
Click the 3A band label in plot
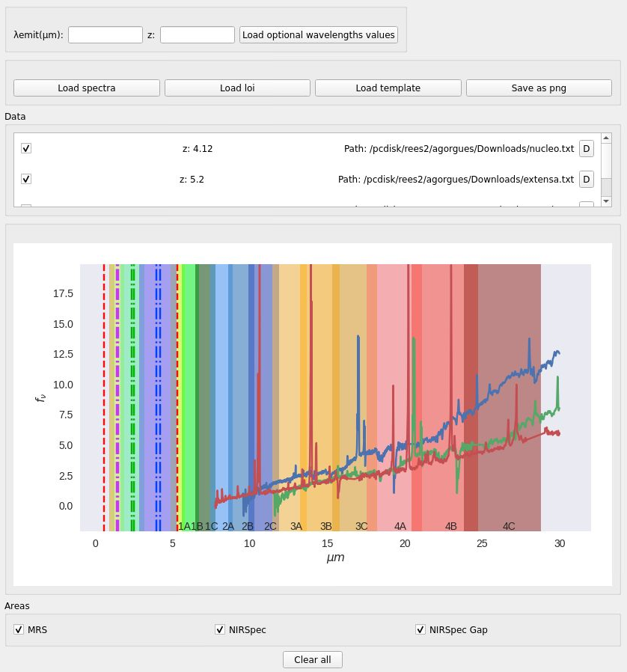(296, 526)
